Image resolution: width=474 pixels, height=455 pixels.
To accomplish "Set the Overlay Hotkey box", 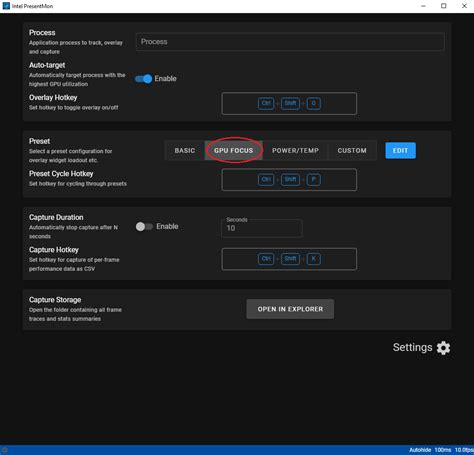I will click(x=289, y=103).
